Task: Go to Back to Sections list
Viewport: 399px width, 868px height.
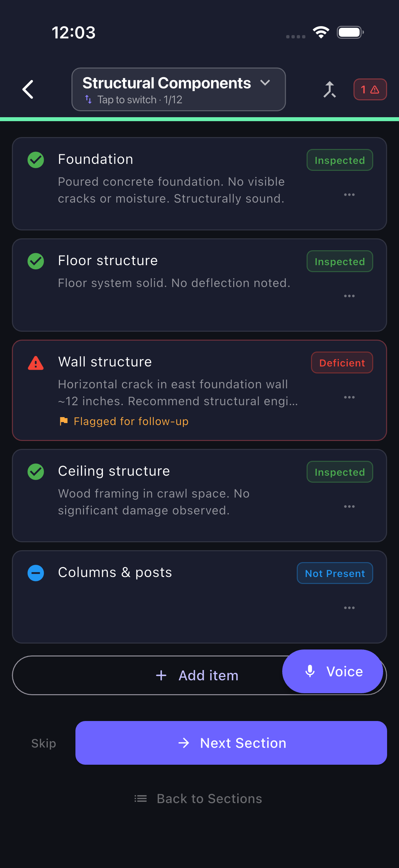Action: point(198,798)
